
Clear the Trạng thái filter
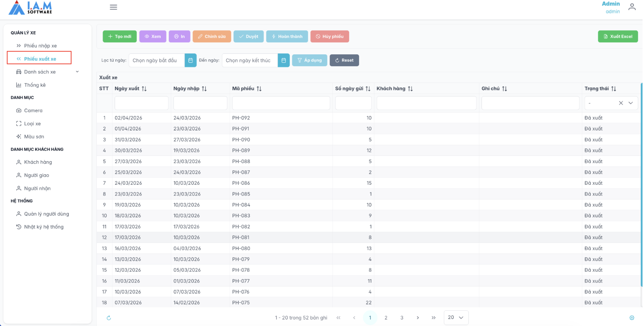(x=621, y=103)
